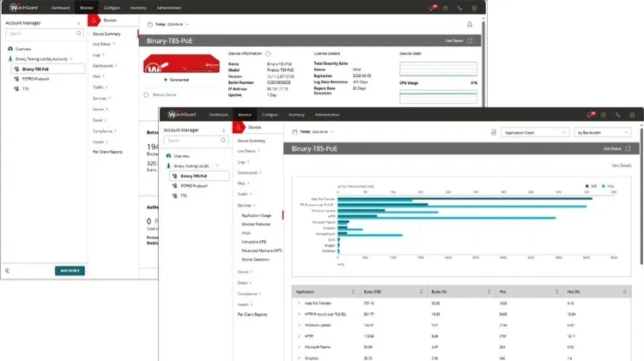The width and height of the screenshot is (644, 361).
Task: Collapse the Services section in front window sidebar
Action: pyautogui.click(x=246, y=205)
